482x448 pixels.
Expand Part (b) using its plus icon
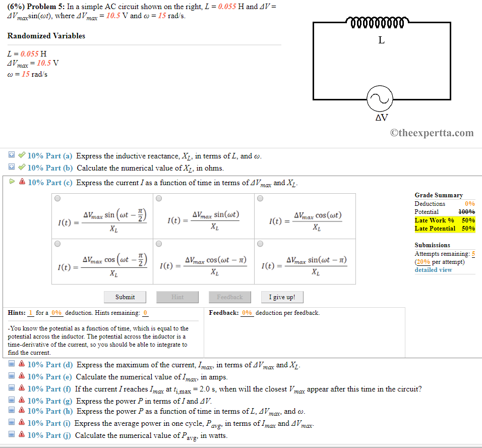(12, 166)
